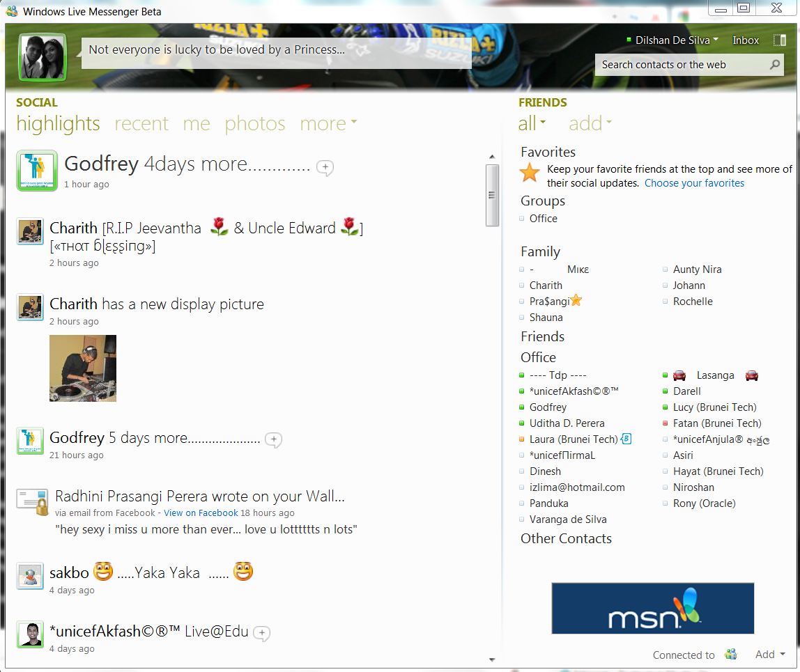This screenshot has width=800, height=672.
Task: Open sakbo's avatar icon
Action: pyautogui.click(x=29, y=576)
